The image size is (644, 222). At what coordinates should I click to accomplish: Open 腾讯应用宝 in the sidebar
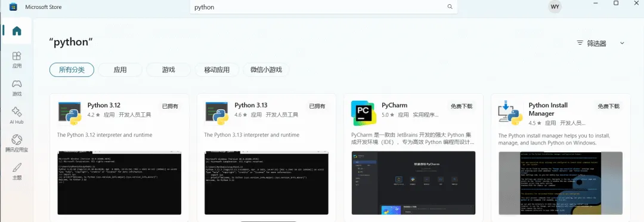[x=17, y=143]
